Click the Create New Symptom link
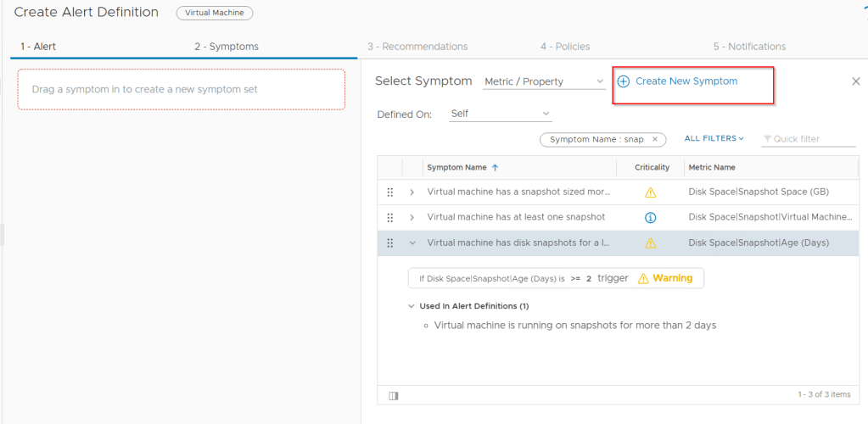The image size is (868, 424). (x=686, y=81)
